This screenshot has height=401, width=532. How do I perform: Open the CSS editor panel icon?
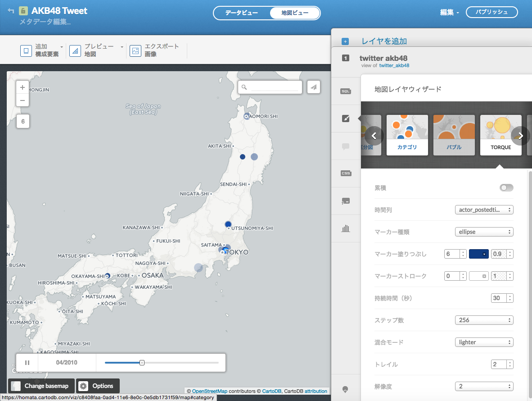pos(346,173)
